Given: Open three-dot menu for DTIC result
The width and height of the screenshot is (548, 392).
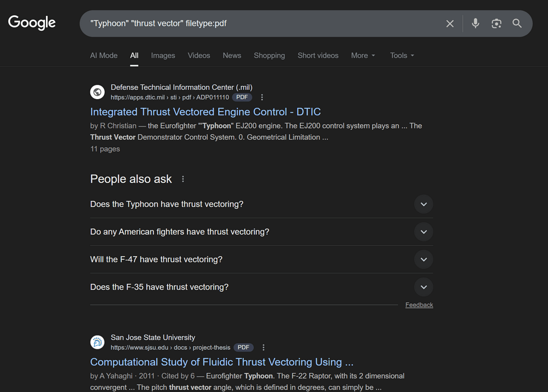Looking at the screenshot, I should 262,97.
